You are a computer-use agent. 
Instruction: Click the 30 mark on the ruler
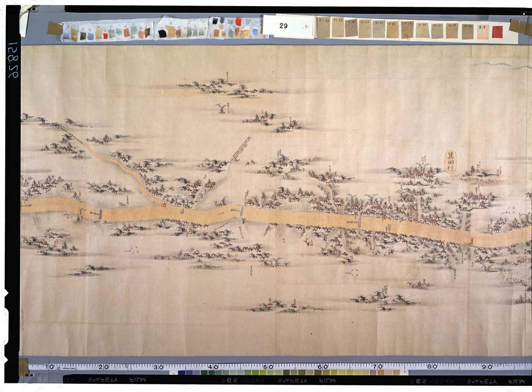[x=158, y=367]
